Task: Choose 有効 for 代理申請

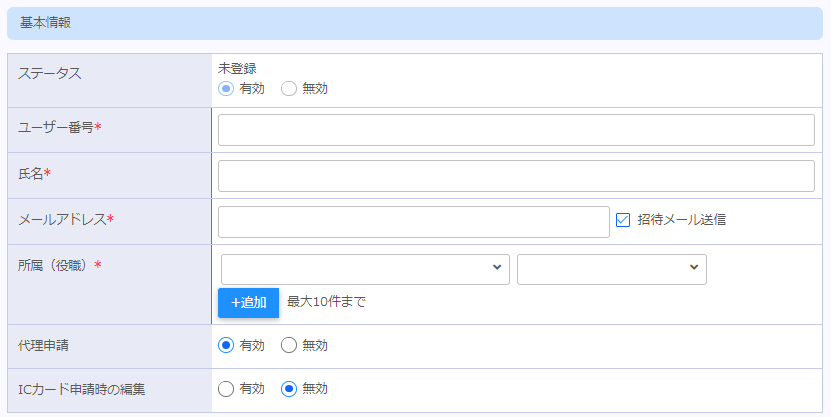Action: [227, 345]
